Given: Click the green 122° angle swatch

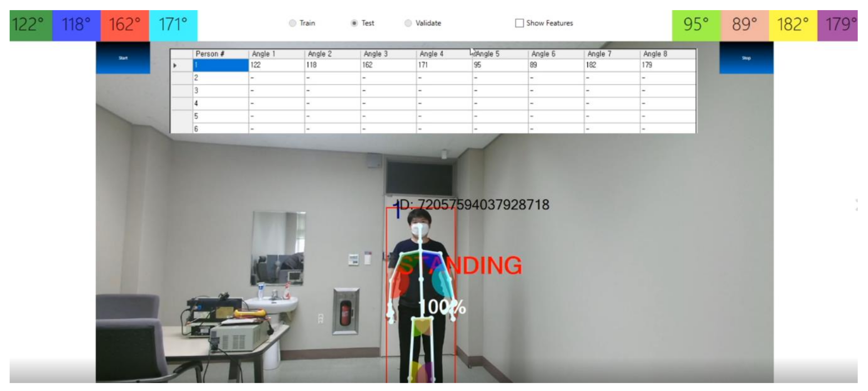Looking at the screenshot, I should coord(31,25).
